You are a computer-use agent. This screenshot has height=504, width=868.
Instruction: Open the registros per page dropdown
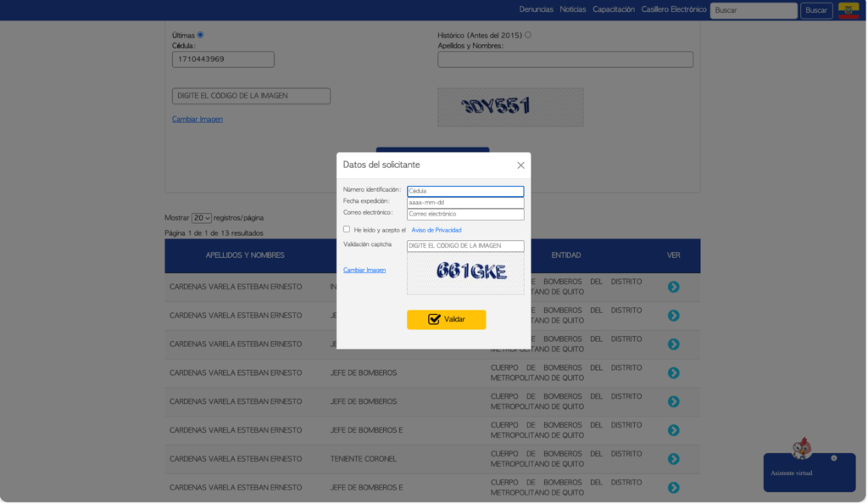(202, 218)
